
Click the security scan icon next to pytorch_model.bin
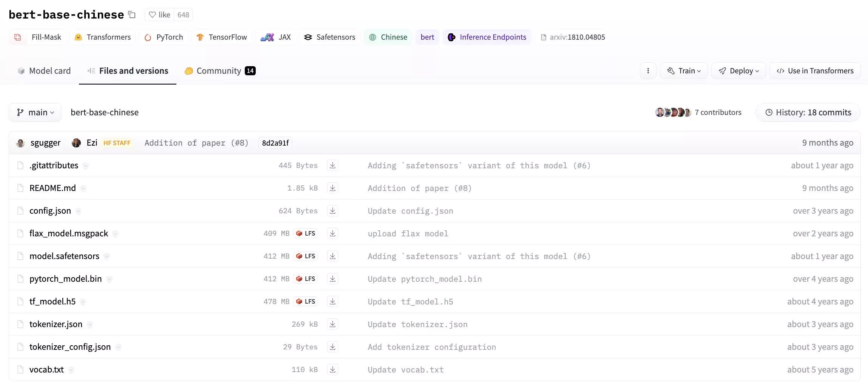pos(109,279)
